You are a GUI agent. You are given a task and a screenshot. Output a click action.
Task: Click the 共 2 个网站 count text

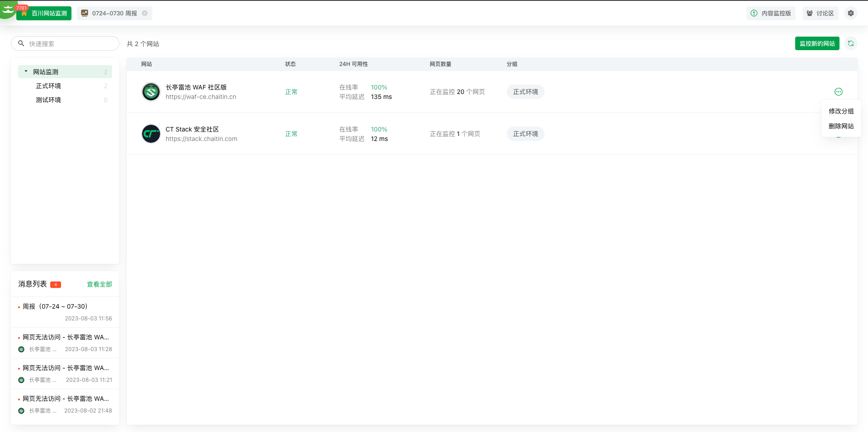click(x=143, y=44)
